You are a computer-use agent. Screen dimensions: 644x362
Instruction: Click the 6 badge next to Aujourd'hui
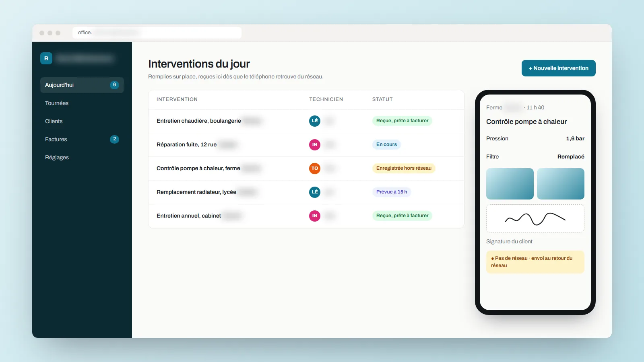pyautogui.click(x=114, y=85)
